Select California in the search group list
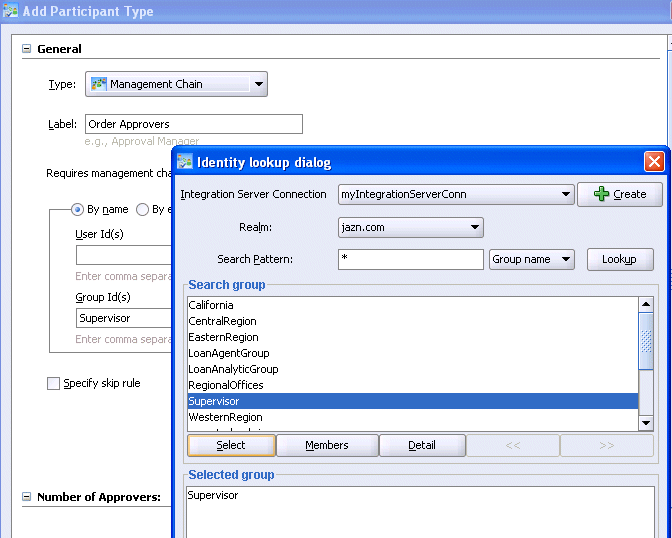The height and width of the screenshot is (538, 672). click(x=413, y=305)
